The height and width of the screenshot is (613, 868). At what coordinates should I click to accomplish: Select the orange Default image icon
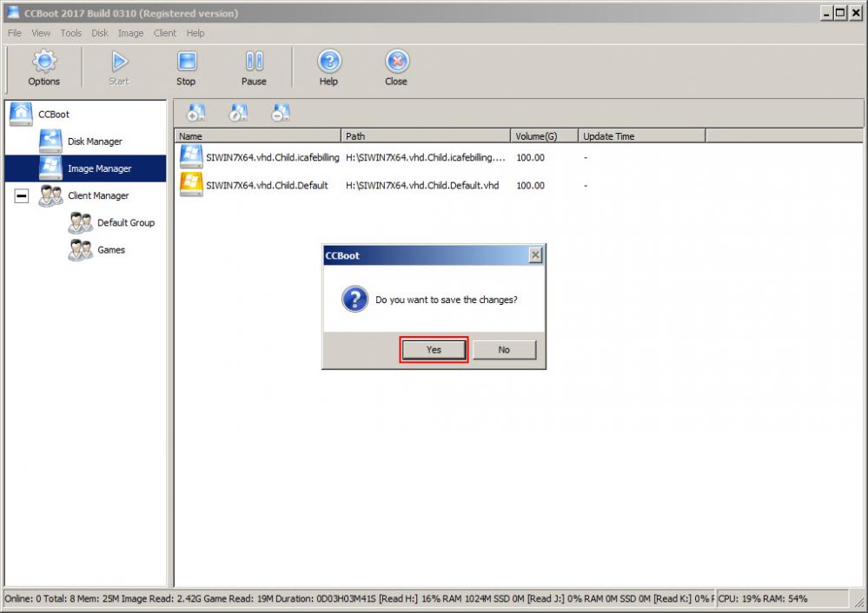coord(191,185)
